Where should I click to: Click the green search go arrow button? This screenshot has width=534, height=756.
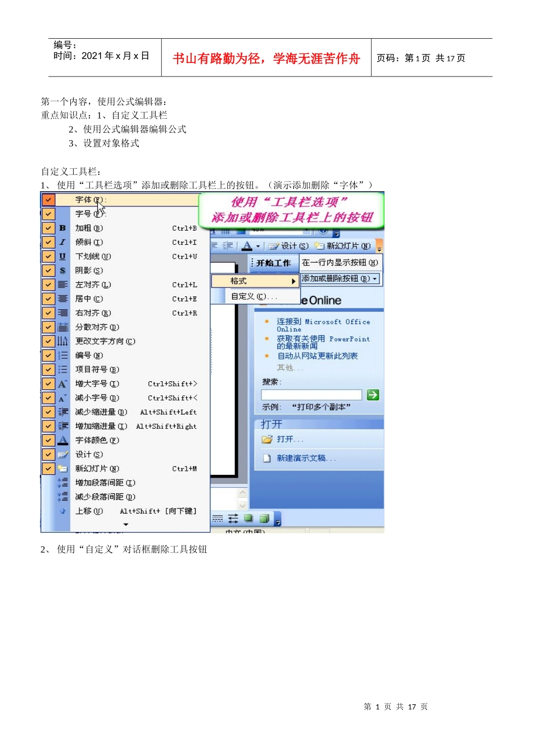click(373, 395)
